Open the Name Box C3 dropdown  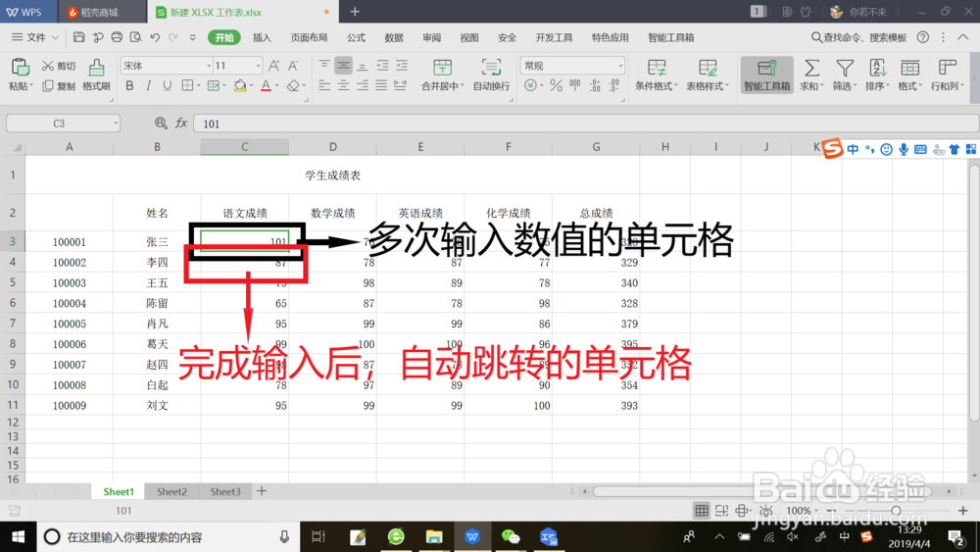116,124
